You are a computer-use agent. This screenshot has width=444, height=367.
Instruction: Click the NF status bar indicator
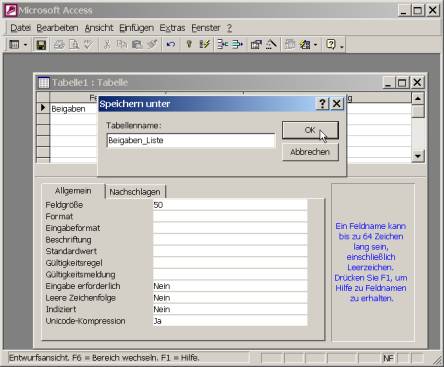(x=388, y=358)
